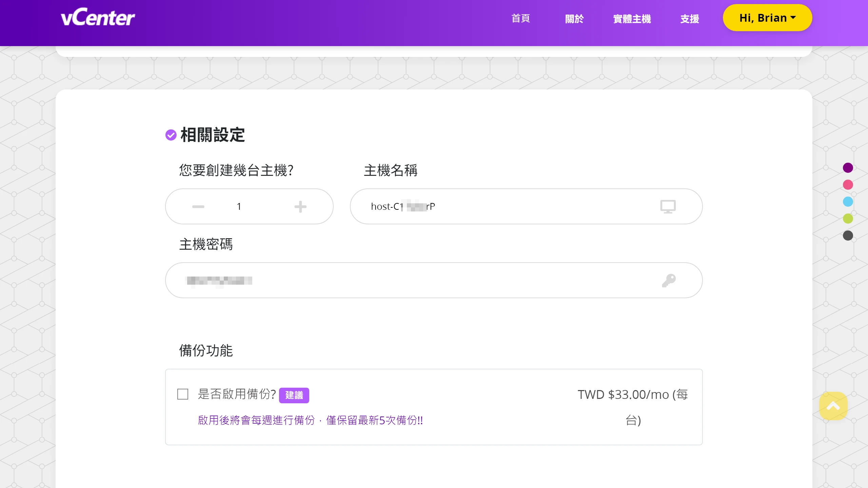Select the green color dot on the right edge
Image resolution: width=868 pixels, height=488 pixels.
848,218
